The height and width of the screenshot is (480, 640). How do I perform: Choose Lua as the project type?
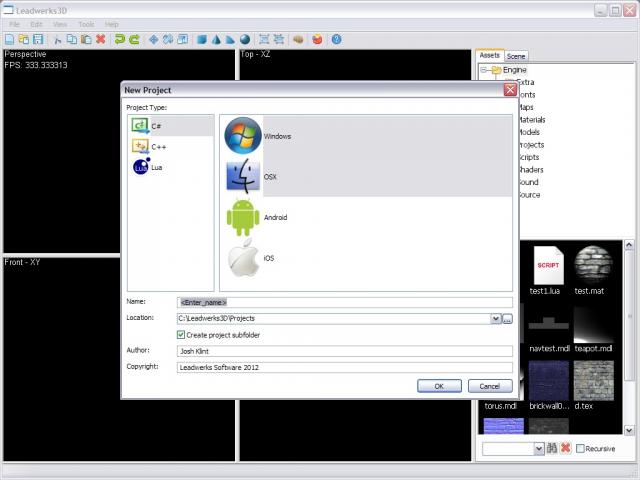pyautogui.click(x=142, y=167)
